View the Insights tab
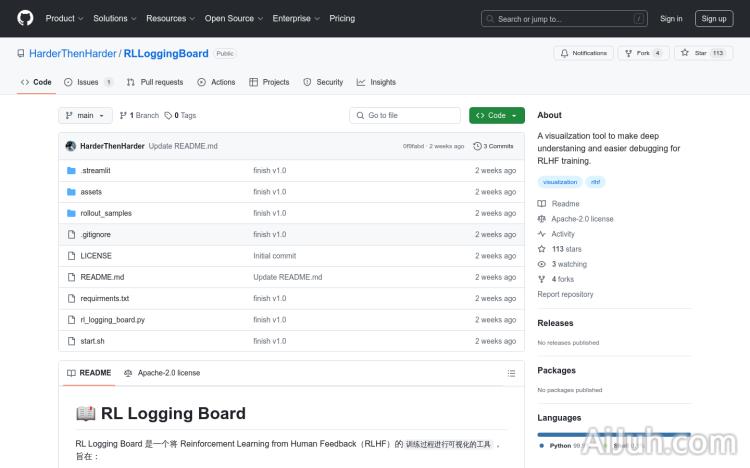The height and width of the screenshot is (468, 750). coord(376,82)
